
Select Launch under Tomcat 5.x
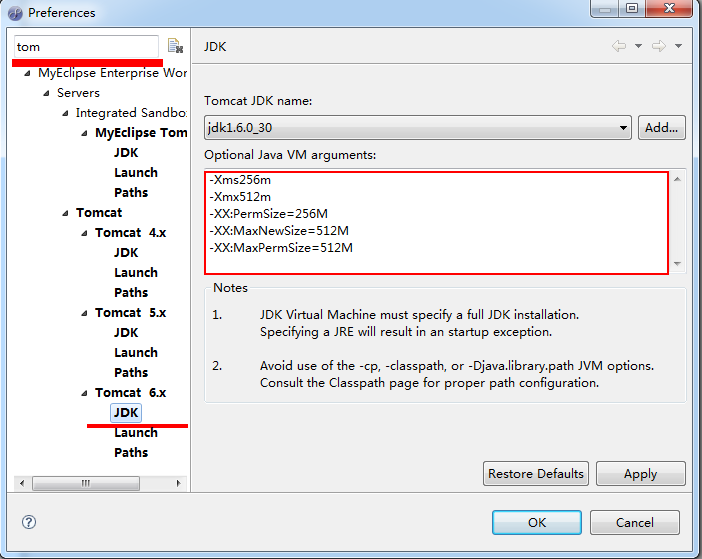click(x=136, y=353)
